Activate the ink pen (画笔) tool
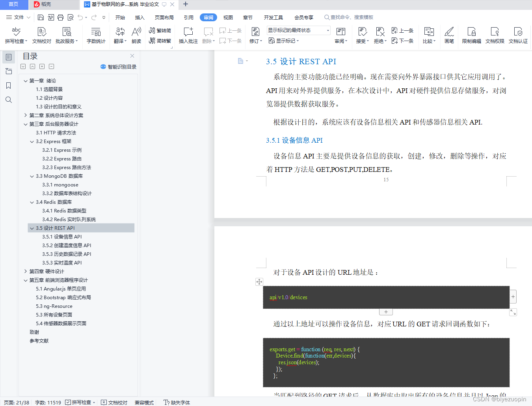 point(449,35)
